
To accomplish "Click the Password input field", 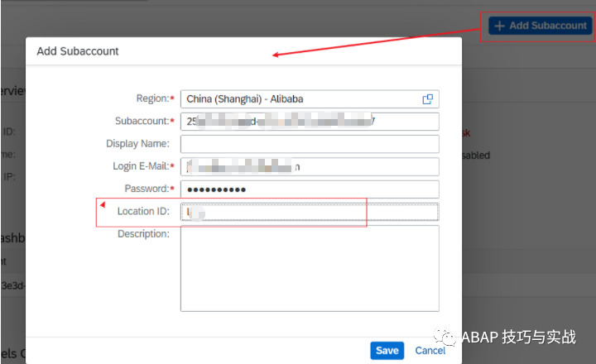I will [310, 189].
